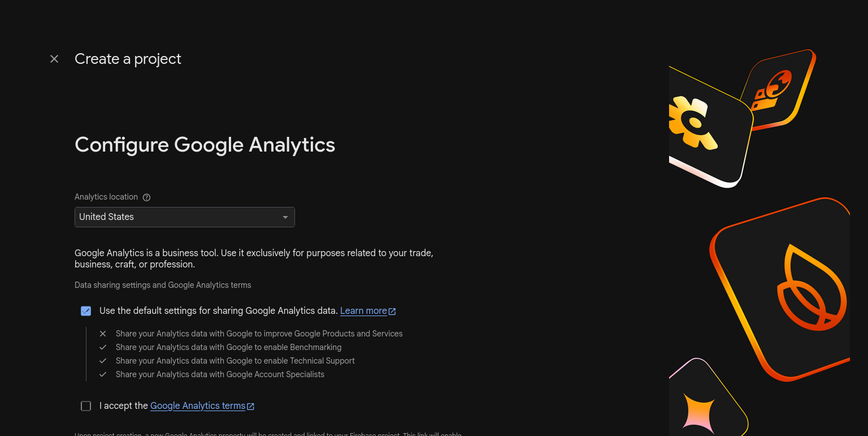Uncheck the default sharing settings checkbox

pyautogui.click(x=86, y=311)
